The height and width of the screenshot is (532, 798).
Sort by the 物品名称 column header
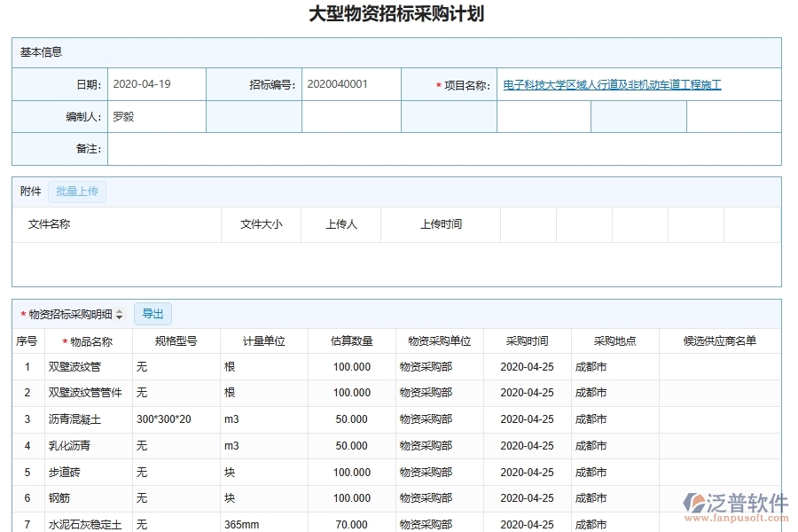pyautogui.click(x=77, y=340)
